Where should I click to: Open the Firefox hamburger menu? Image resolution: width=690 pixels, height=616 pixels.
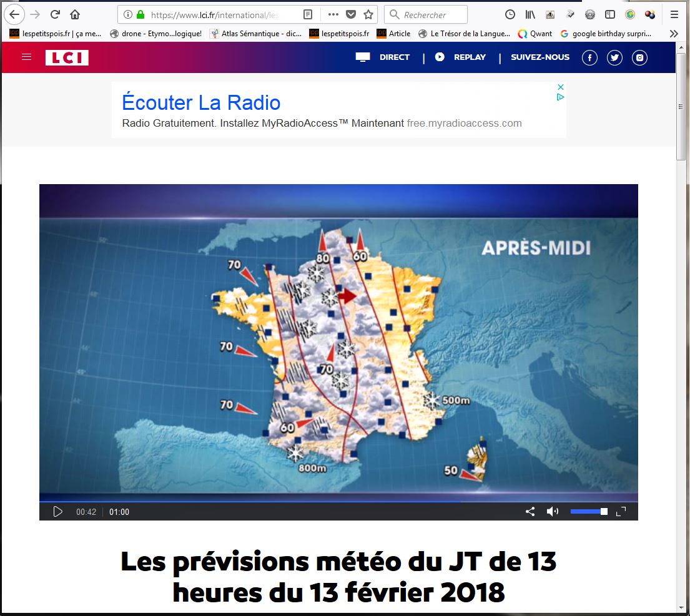tap(674, 14)
